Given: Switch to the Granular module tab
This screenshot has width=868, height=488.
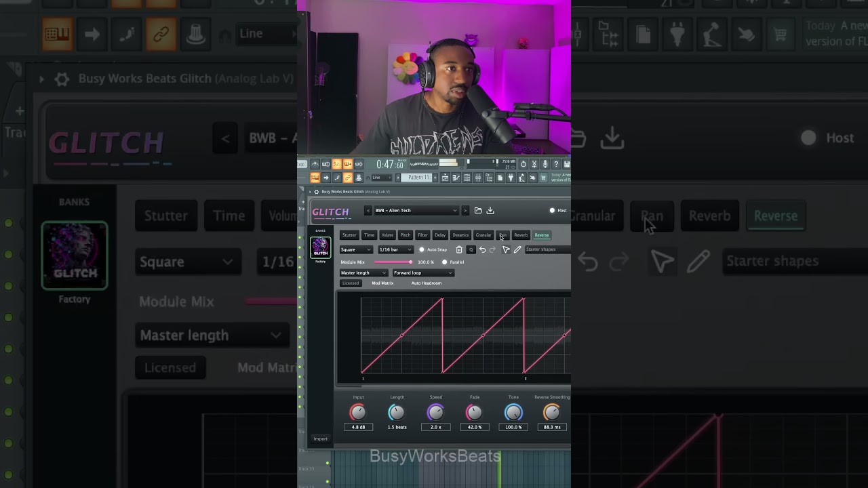Looking at the screenshot, I should click(484, 235).
